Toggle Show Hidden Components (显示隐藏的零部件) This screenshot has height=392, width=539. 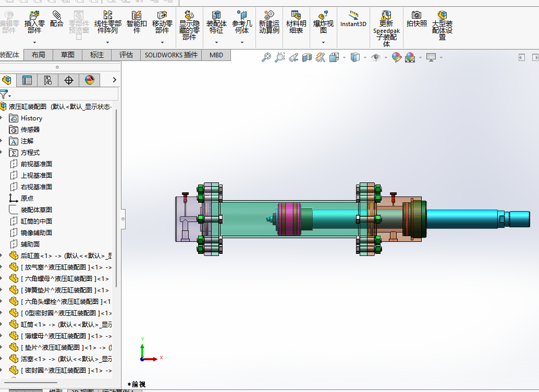[x=189, y=26]
